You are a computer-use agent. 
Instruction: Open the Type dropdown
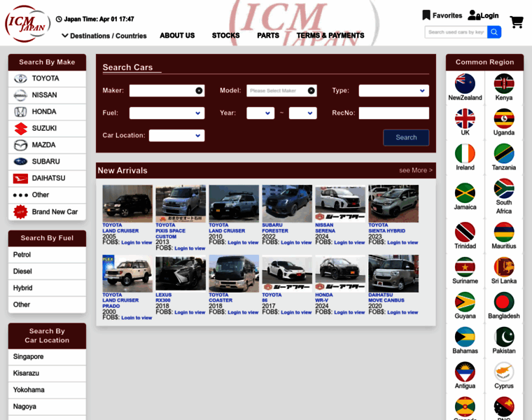click(393, 90)
